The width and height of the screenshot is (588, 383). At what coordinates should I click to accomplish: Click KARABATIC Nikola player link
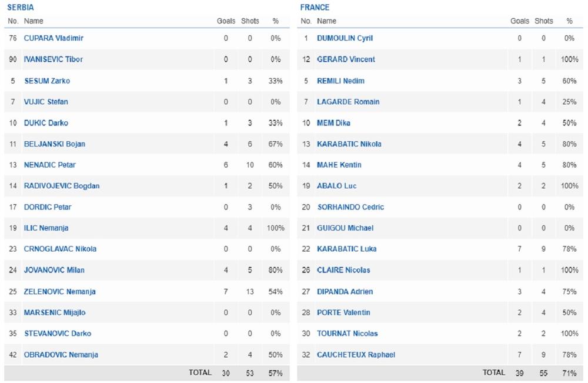pyautogui.click(x=349, y=144)
